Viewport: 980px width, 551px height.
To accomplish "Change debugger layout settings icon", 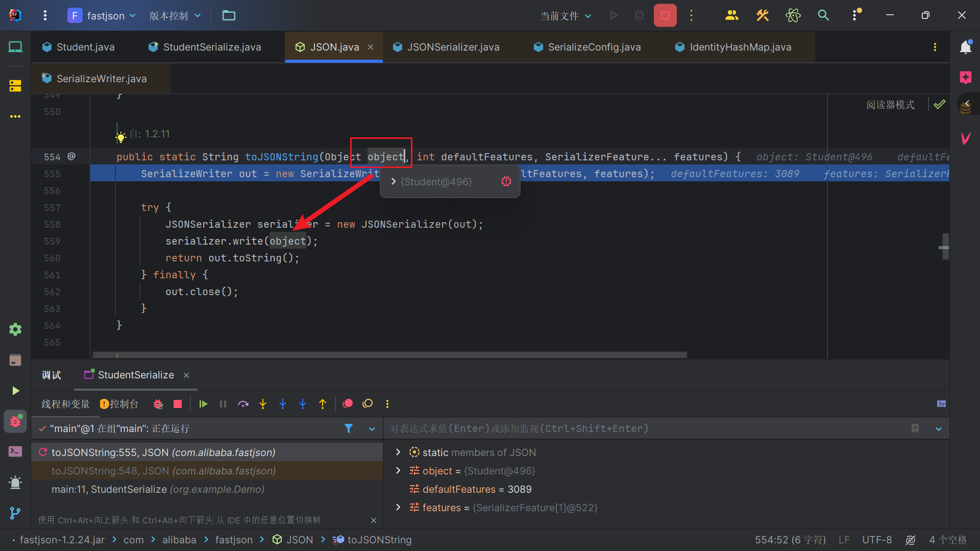I will pyautogui.click(x=941, y=404).
